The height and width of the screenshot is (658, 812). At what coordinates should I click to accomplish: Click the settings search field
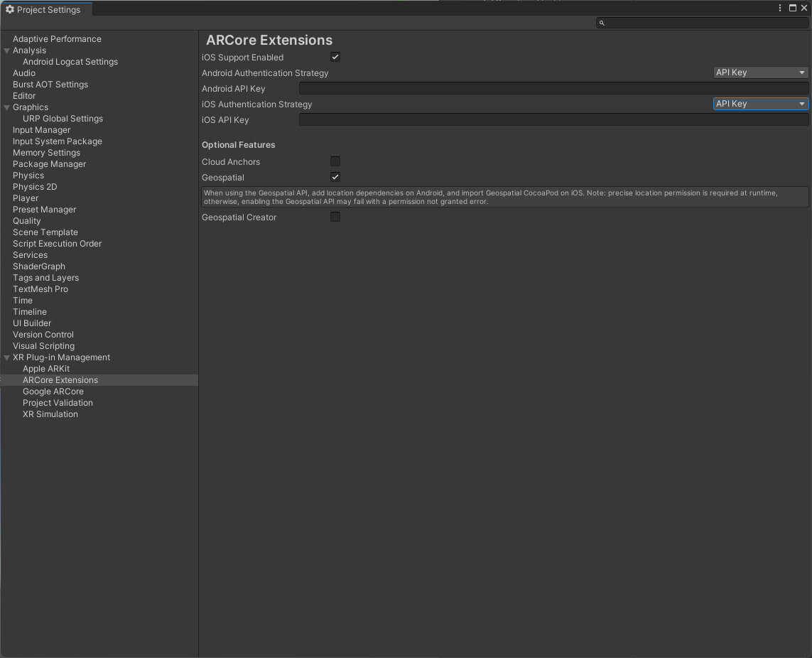pyautogui.click(x=702, y=23)
